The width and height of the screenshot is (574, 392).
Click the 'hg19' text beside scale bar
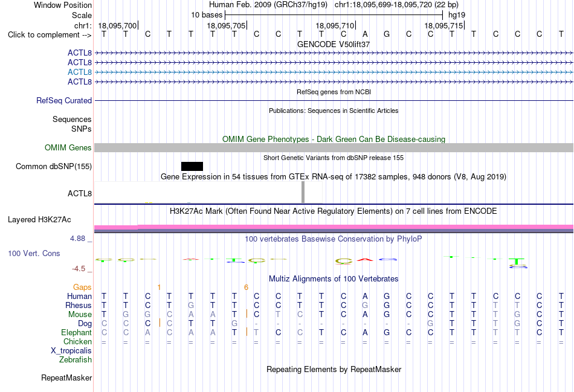click(457, 15)
